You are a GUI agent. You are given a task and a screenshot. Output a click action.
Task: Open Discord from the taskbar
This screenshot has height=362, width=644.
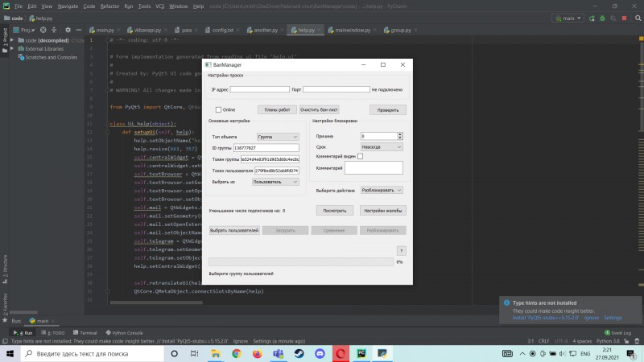click(x=320, y=353)
